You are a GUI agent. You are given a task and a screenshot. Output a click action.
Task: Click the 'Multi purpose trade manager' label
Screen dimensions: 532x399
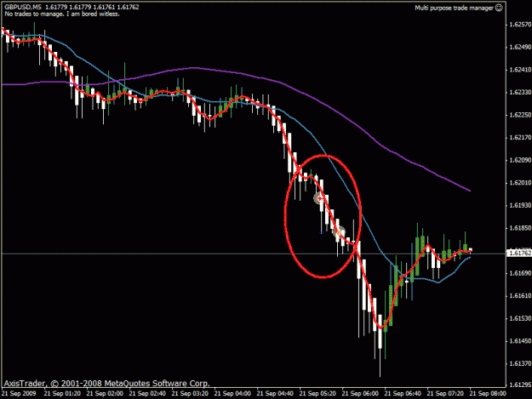(x=454, y=8)
